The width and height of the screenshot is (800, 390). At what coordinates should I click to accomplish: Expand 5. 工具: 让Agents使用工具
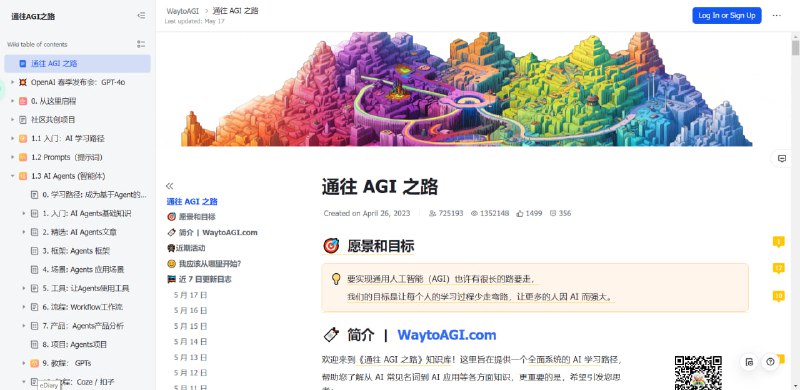pos(23,288)
